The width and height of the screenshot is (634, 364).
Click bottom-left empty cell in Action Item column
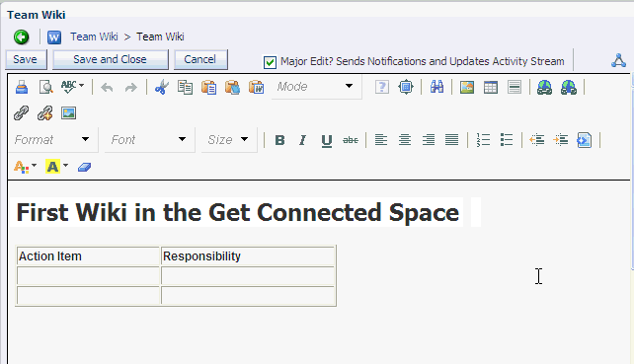coord(88,295)
